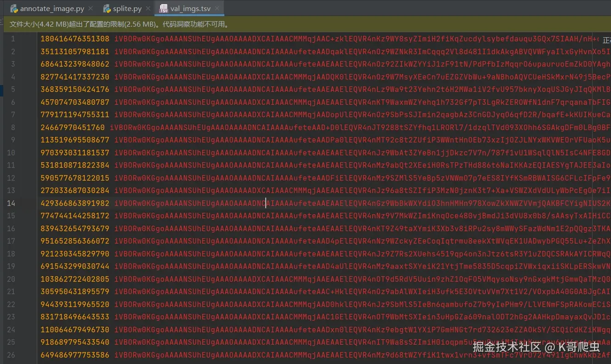
Task: Click the ID 918689795433540
Action: click(75, 342)
